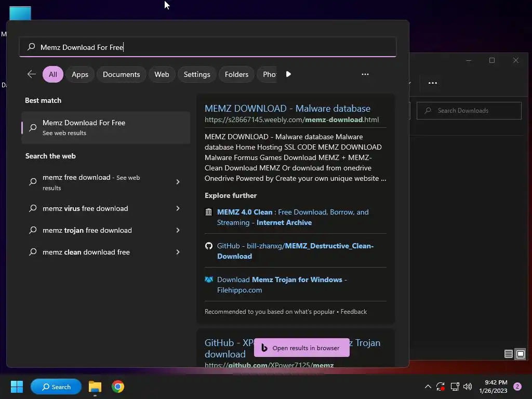Click the Filehippo site icon
The image size is (532, 399).
pos(209,280)
